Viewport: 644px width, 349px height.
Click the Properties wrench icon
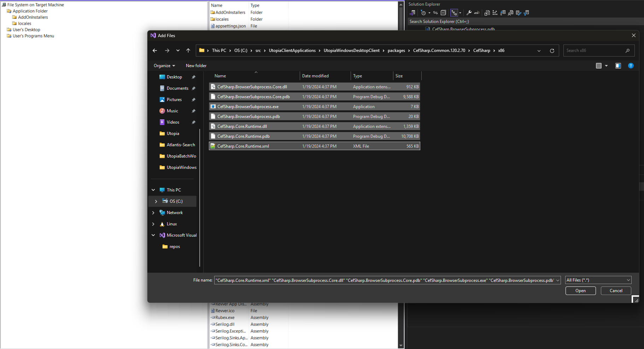click(x=469, y=13)
